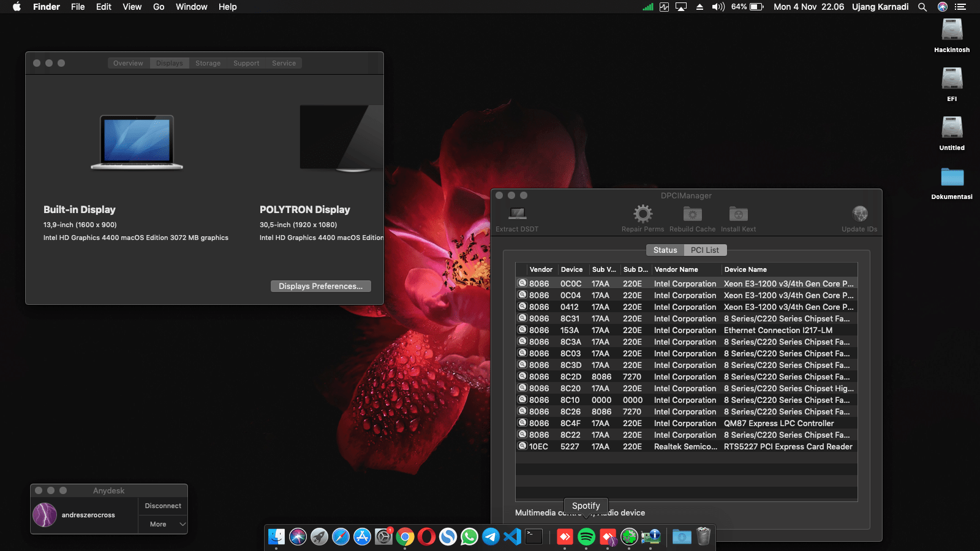Open the Go menu in the menu bar

click(158, 7)
